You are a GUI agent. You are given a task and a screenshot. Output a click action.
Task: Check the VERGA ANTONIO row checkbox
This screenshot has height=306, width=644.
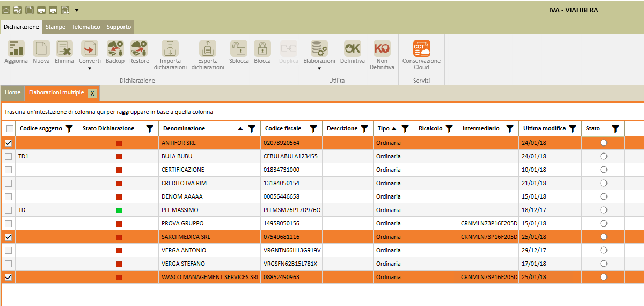pyautogui.click(x=8, y=250)
